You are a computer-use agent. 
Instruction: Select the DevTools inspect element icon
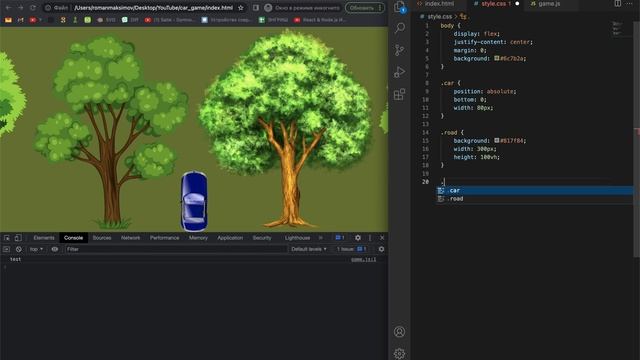7,238
